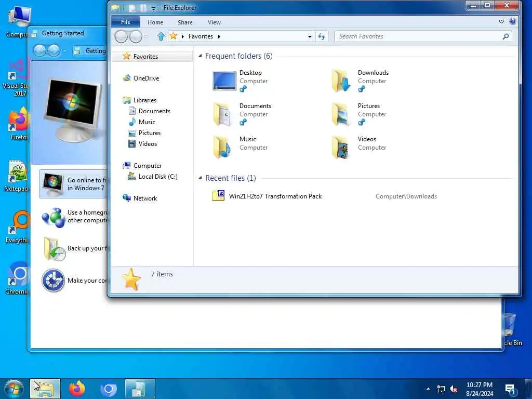Switch to the Home ribbon tab

[155, 22]
